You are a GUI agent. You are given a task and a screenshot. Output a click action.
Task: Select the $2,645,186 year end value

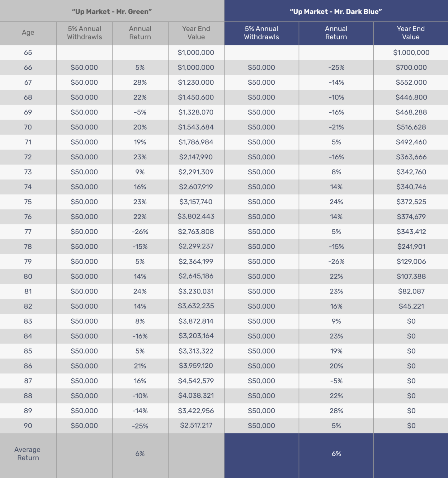tap(196, 276)
